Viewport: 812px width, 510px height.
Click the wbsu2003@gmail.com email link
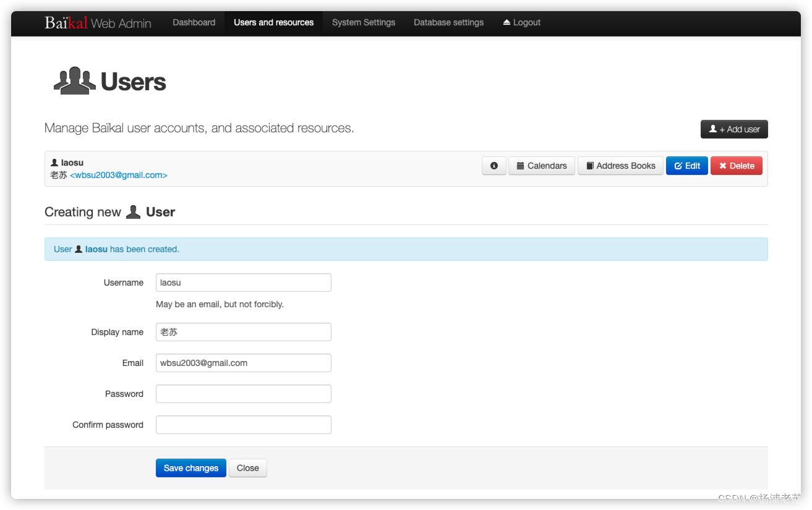point(119,175)
